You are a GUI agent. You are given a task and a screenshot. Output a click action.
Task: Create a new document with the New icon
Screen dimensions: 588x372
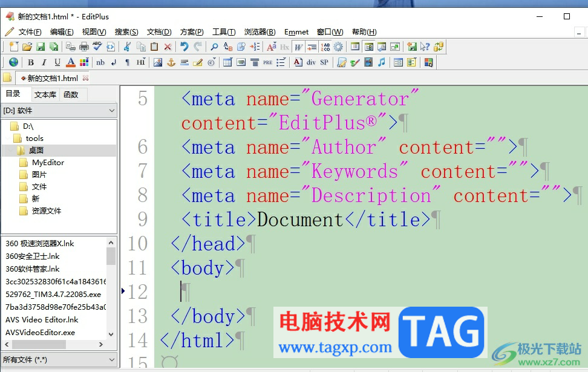tap(13, 47)
